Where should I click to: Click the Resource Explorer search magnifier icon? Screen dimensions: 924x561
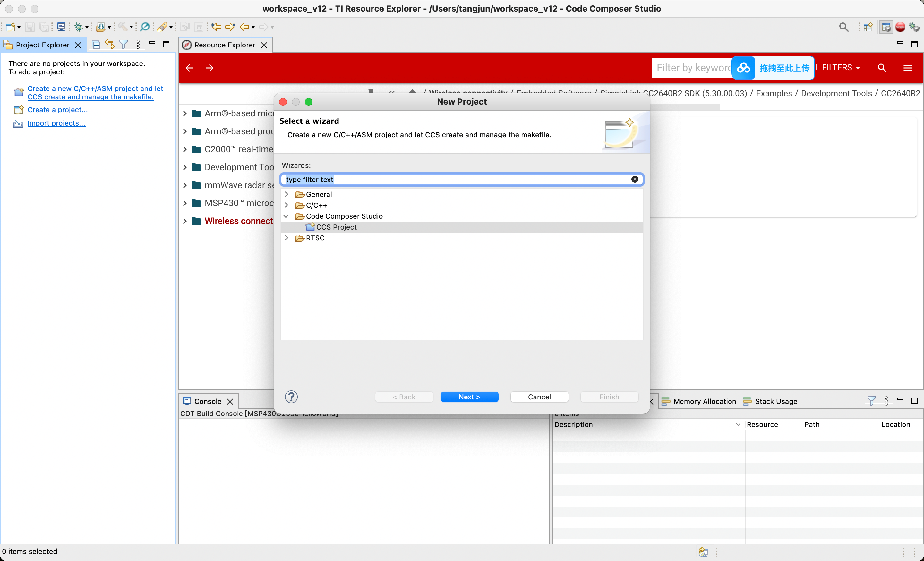882,67
